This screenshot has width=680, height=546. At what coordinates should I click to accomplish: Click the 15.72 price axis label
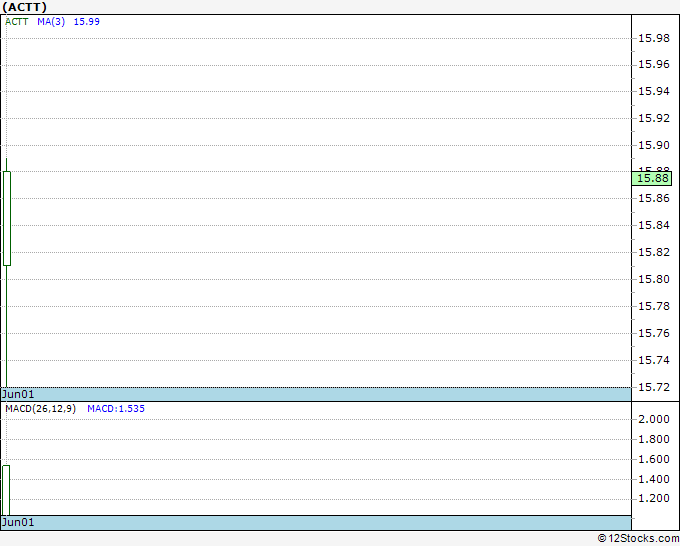[654, 387]
